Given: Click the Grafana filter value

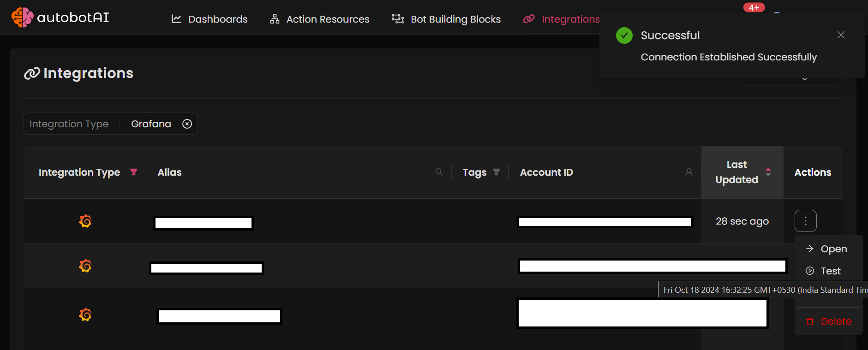Looking at the screenshot, I should click(151, 124).
